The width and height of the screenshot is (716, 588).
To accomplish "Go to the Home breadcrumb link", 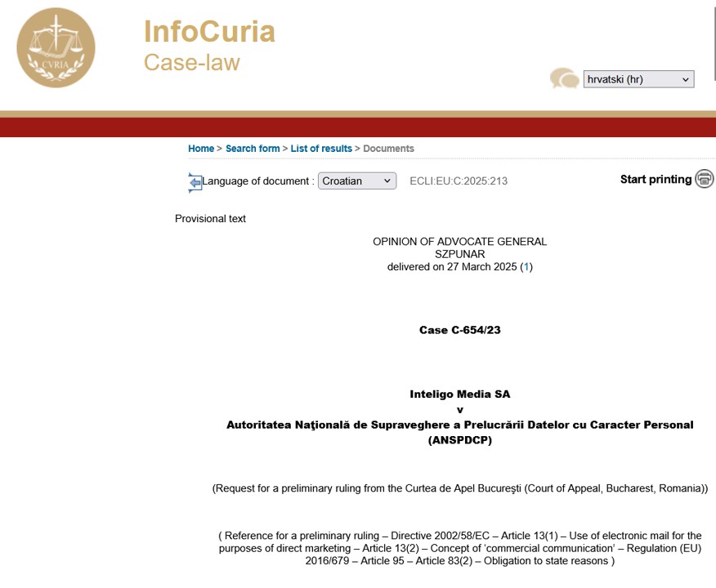I will coord(201,149).
